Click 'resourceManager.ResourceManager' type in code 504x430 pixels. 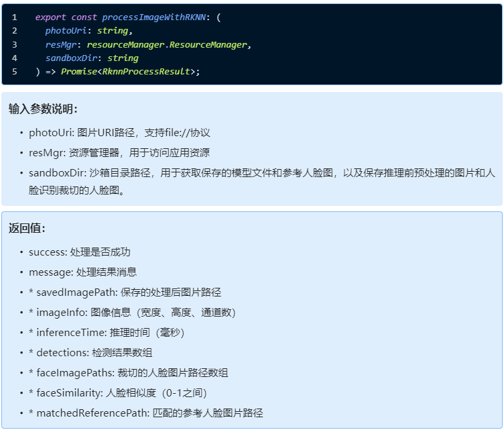(167, 45)
